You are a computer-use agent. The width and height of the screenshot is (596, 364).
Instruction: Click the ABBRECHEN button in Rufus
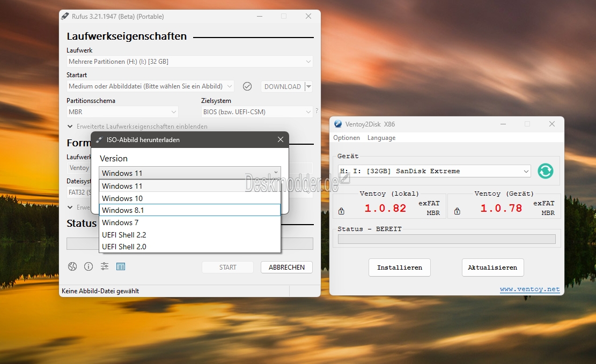tap(286, 267)
